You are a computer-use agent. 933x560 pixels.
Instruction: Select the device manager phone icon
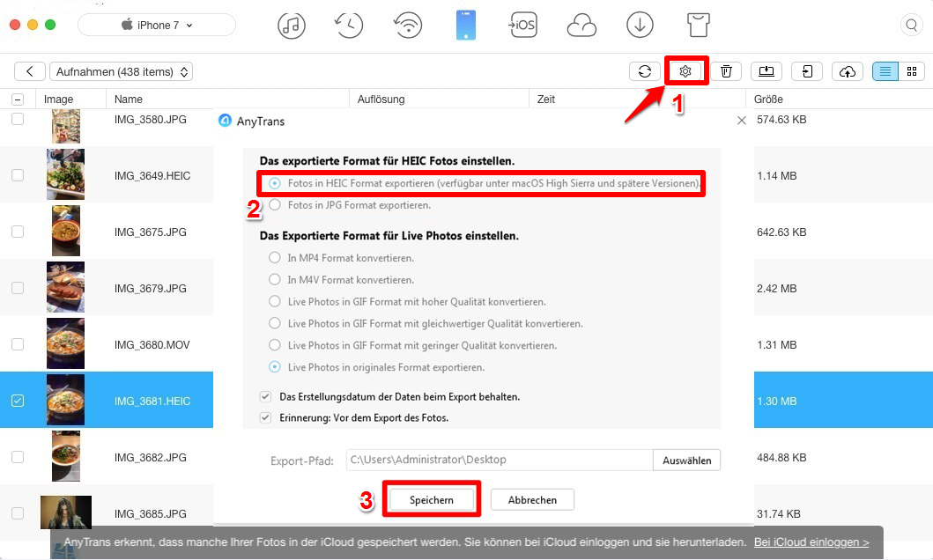pos(466,26)
